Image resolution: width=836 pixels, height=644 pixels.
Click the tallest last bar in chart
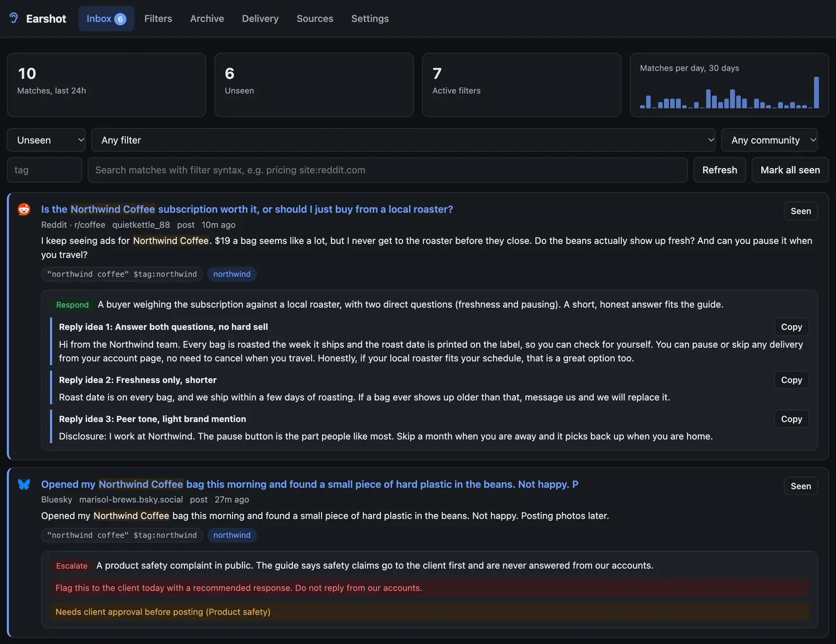coord(816,92)
